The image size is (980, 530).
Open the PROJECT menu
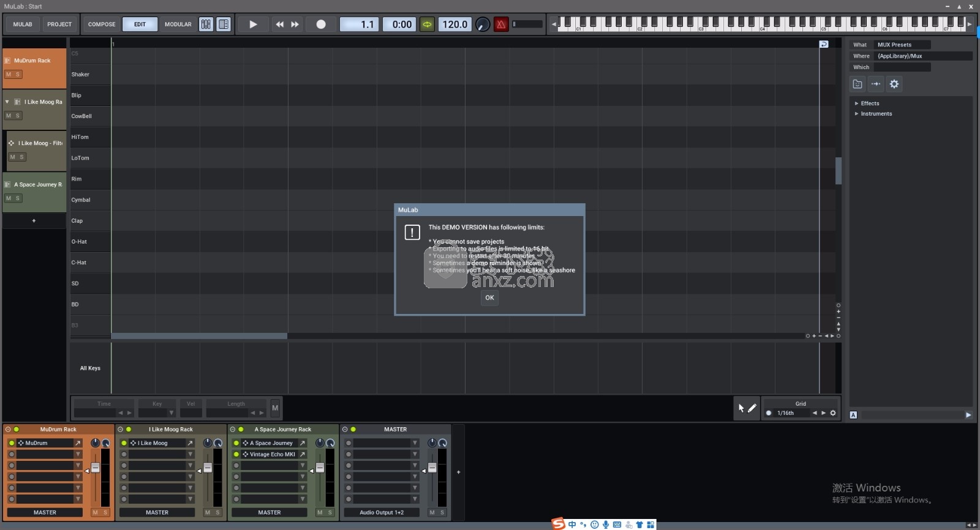[59, 24]
